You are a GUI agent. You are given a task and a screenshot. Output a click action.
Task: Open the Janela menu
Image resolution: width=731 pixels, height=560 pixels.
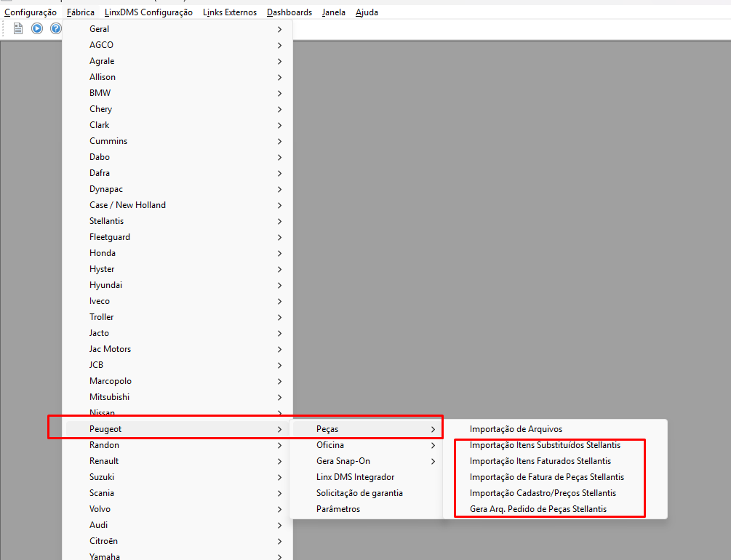334,12
